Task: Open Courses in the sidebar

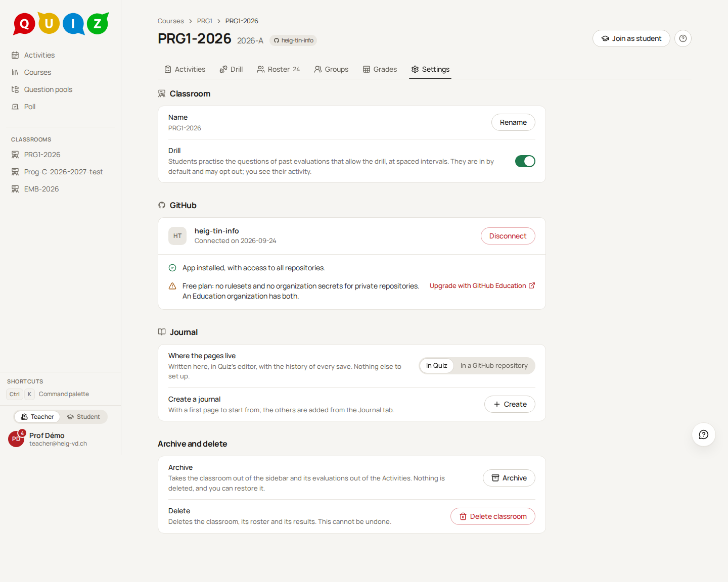Action: click(60, 72)
